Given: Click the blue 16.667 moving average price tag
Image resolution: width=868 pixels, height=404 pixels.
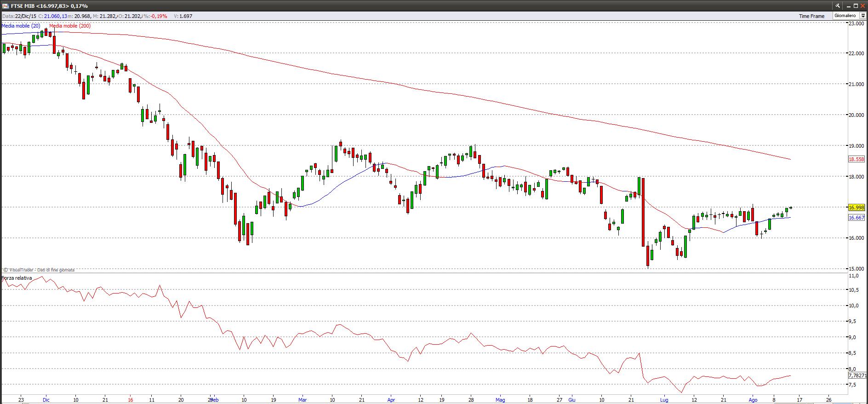Looking at the screenshot, I should pos(856,218).
